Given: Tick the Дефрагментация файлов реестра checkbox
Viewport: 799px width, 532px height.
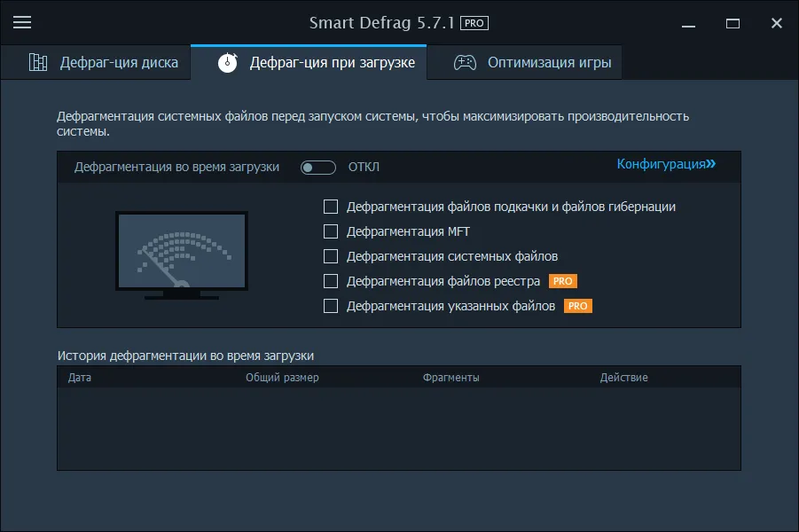Looking at the screenshot, I should pos(331,281).
